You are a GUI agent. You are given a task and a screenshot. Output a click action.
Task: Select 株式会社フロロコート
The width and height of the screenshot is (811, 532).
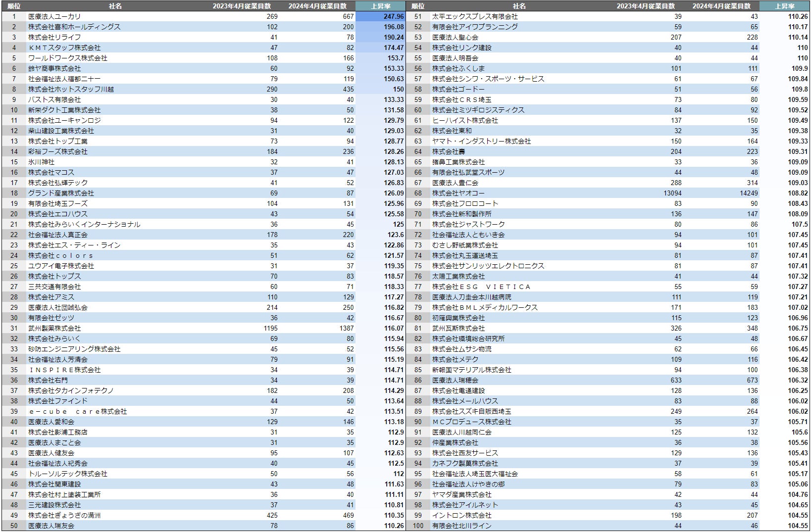point(465,203)
